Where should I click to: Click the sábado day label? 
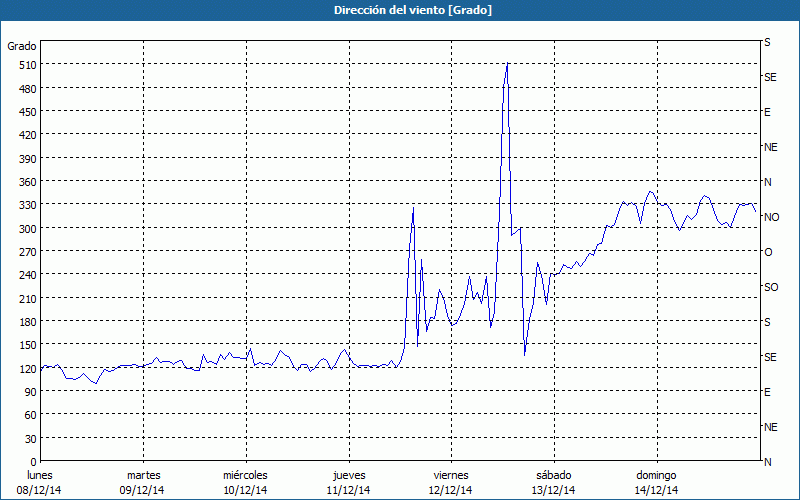[x=553, y=475]
